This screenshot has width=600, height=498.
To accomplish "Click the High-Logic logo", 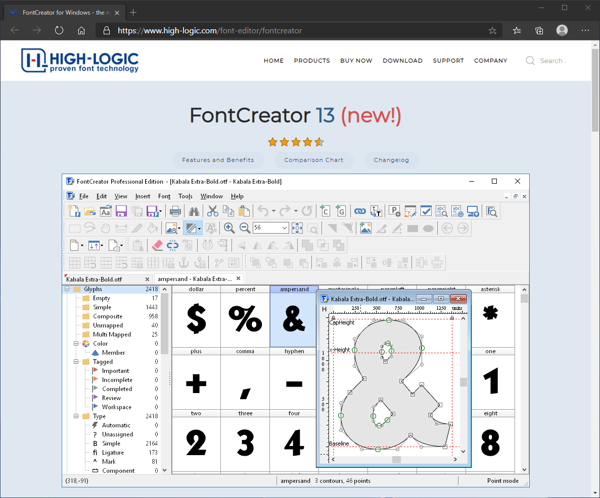I will (80, 60).
